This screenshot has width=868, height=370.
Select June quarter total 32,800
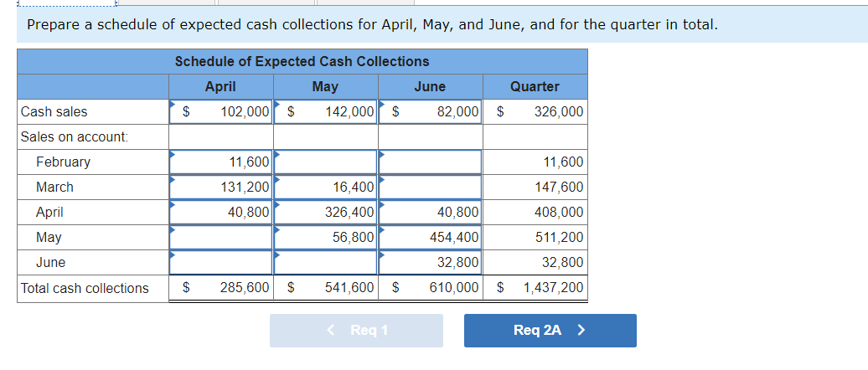[x=535, y=262]
